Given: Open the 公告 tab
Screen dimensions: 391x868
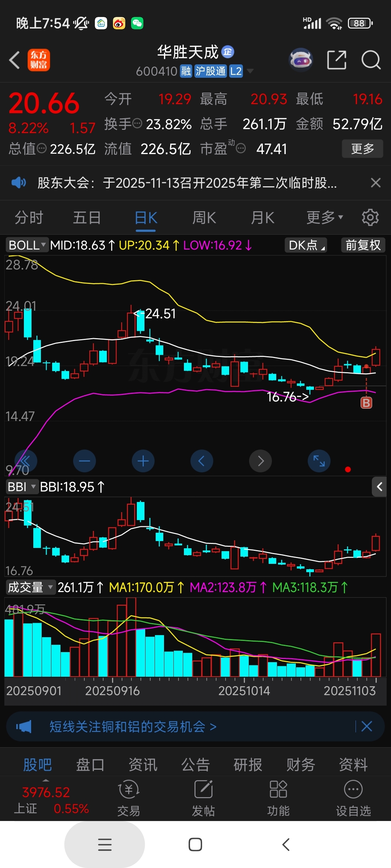Looking at the screenshot, I should pos(195,765).
